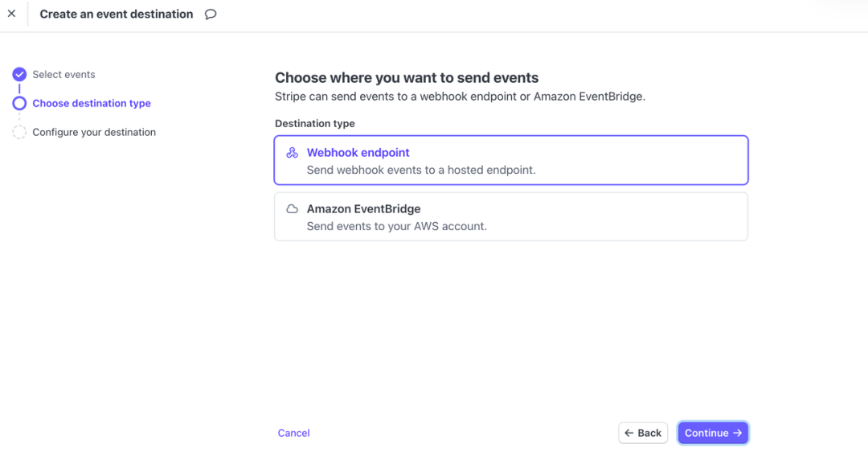Go to the Select events step
This screenshot has height=461, width=868.
point(63,75)
